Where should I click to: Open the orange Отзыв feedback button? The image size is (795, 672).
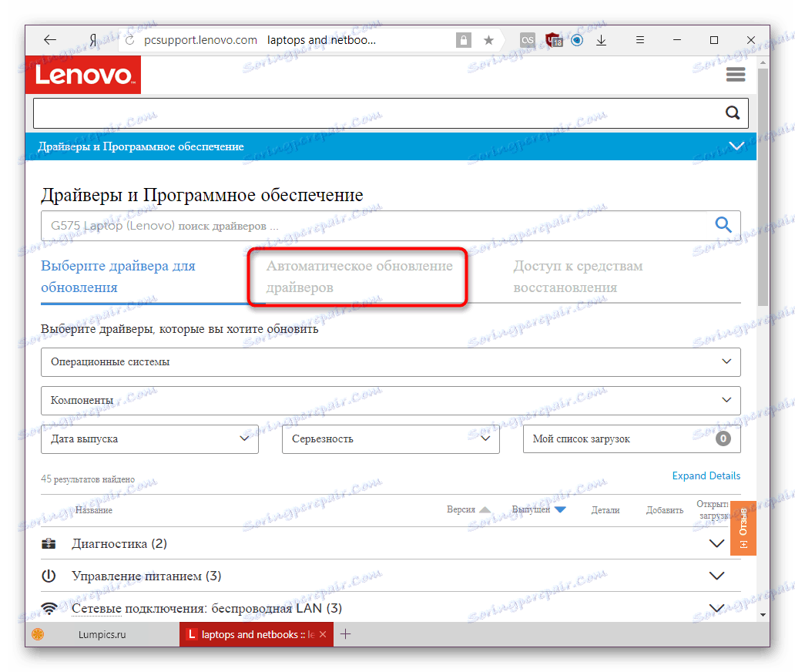743,529
